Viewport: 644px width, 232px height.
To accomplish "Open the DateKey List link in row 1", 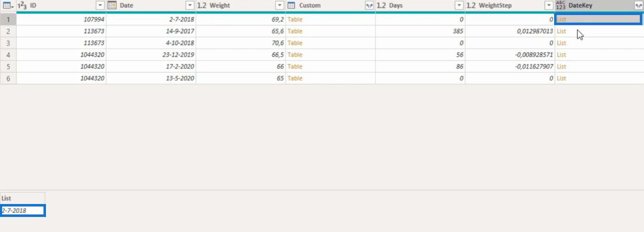I will [561, 19].
